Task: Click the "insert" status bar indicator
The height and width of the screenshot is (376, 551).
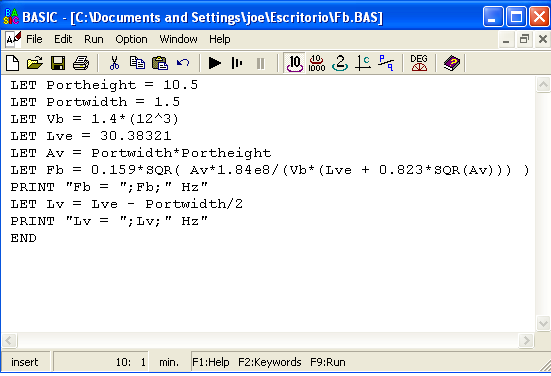Action: [x=25, y=362]
